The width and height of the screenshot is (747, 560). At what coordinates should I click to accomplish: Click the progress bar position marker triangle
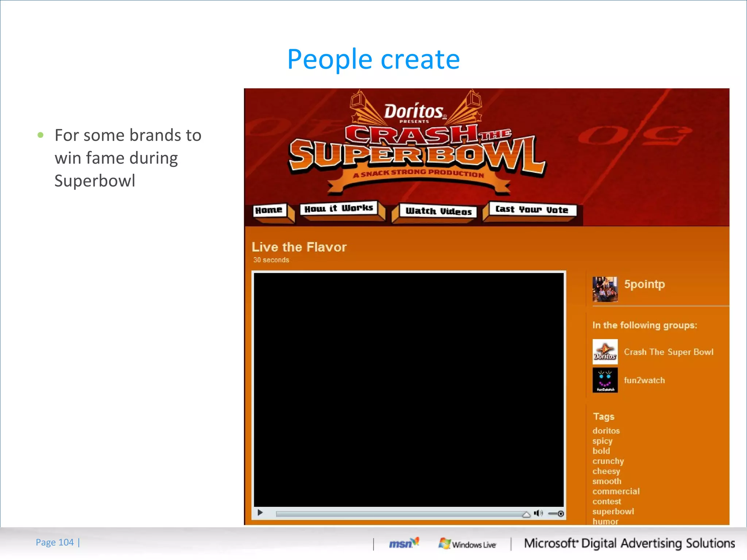(x=526, y=514)
